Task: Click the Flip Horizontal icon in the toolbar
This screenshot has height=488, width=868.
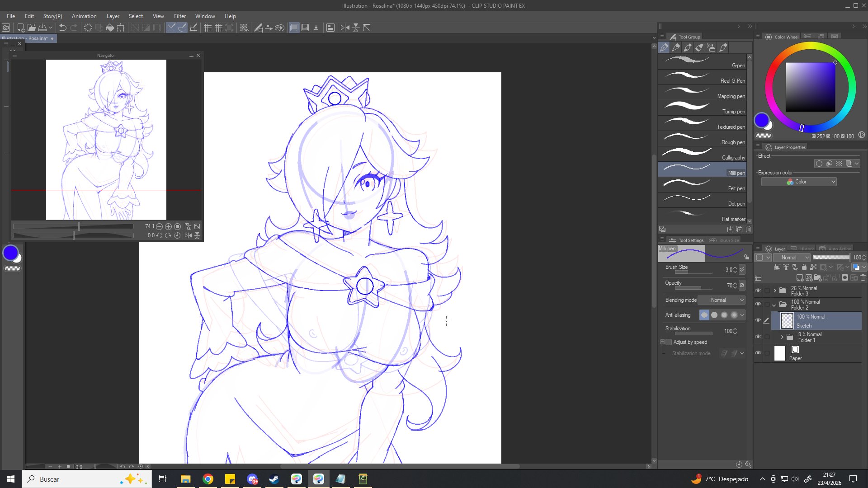Action: pos(345,28)
